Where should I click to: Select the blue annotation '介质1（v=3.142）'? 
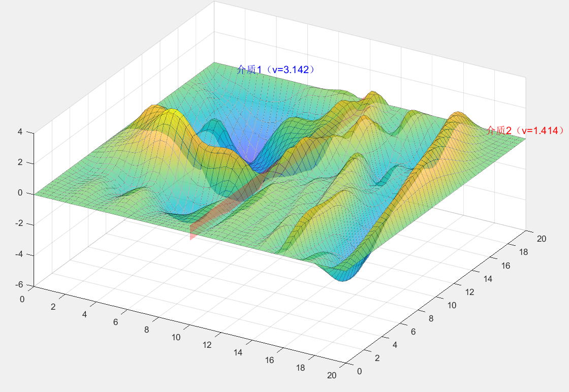tap(276, 69)
